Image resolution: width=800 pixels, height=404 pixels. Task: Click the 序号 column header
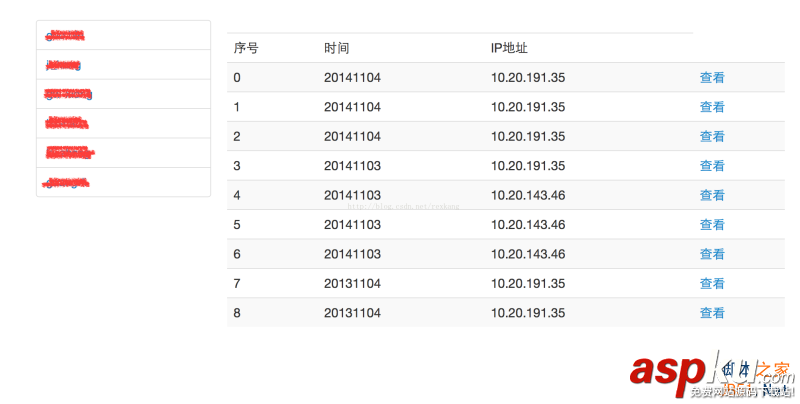coord(246,48)
